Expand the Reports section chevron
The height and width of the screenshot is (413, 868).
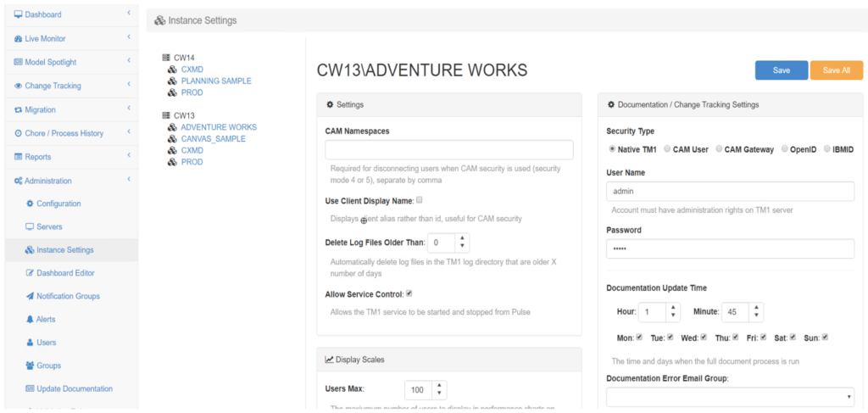point(128,156)
